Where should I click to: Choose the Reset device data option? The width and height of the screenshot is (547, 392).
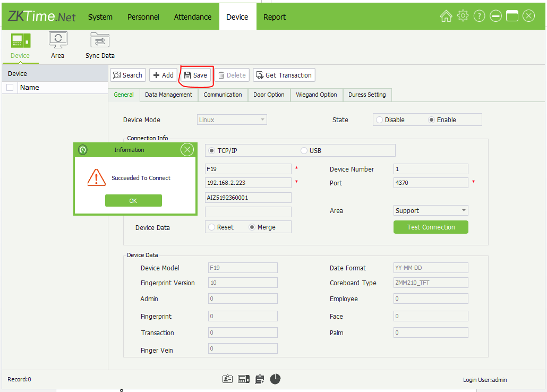tap(212, 227)
